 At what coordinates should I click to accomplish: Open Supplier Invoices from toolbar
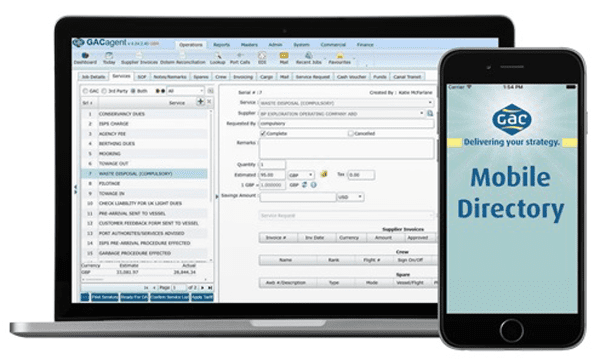(x=139, y=56)
